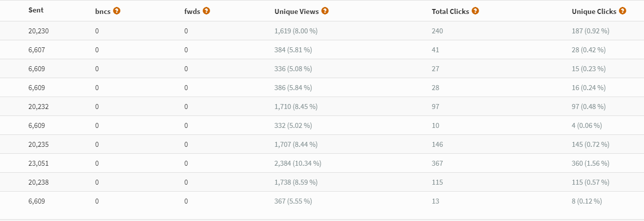Open the Unique Views help tooltip icon
The width and height of the screenshot is (644, 221).
pos(325,10)
